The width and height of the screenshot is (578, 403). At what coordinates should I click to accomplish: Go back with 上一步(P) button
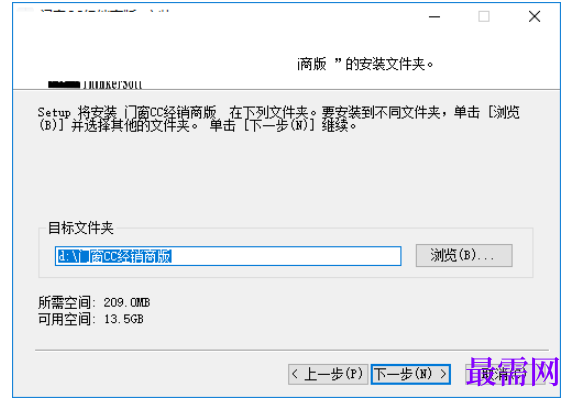pyautogui.click(x=328, y=374)
